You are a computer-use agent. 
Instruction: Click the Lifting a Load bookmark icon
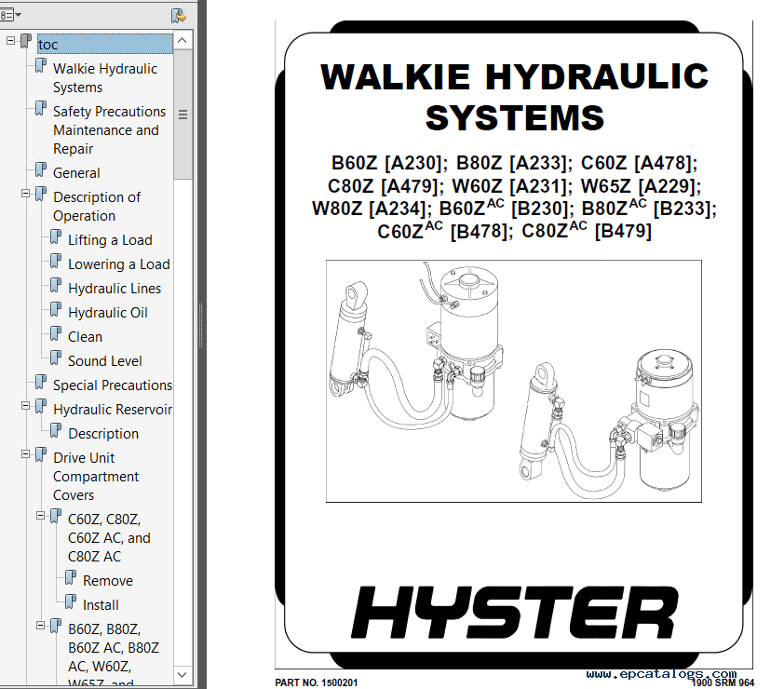56,237
